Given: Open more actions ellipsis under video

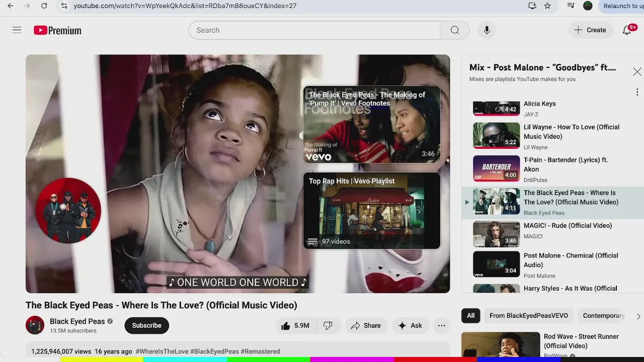Looking at the screenshot, I should coord(441,326).
